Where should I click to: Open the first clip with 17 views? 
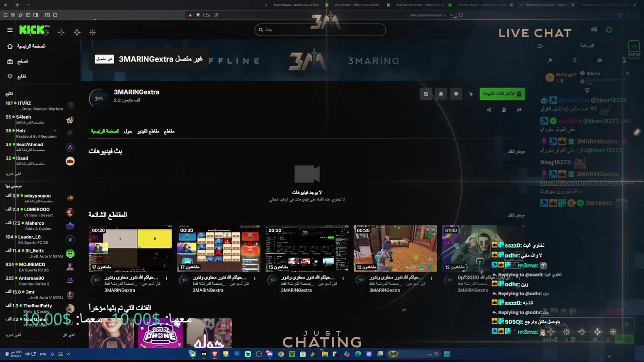130,249
